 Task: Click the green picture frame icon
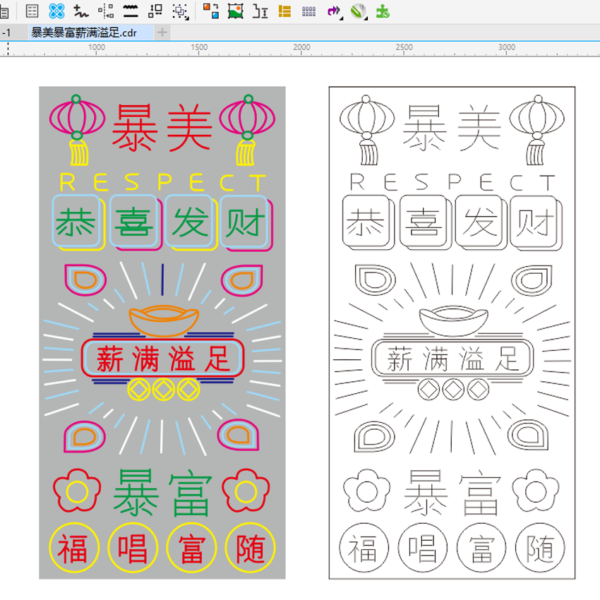[x=236, y=11]
